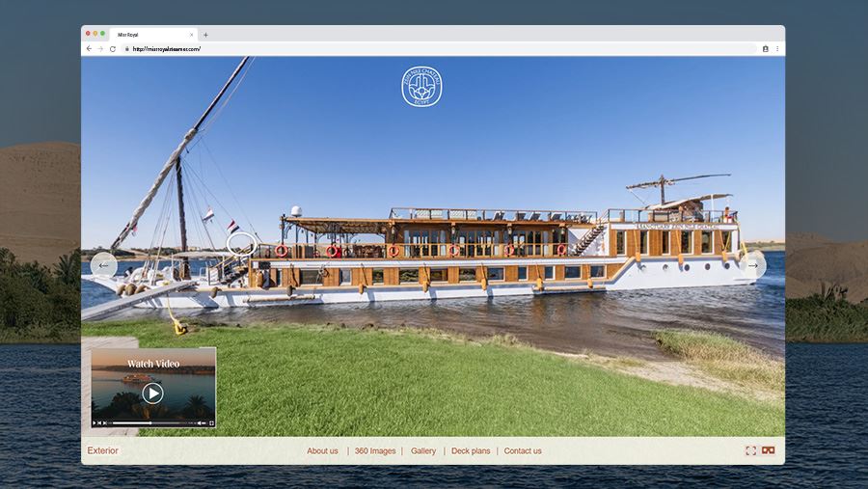
Task: Open the About us page
Action: (x=322, y=450)
